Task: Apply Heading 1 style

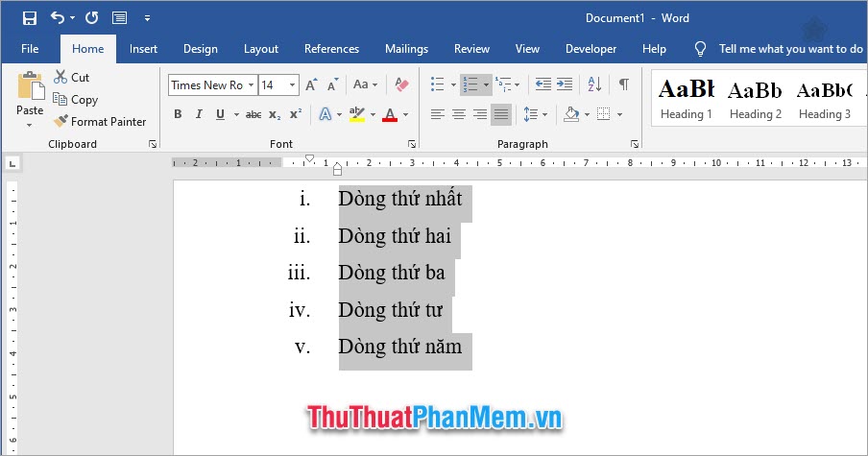Action: click(x=686, y=99)
